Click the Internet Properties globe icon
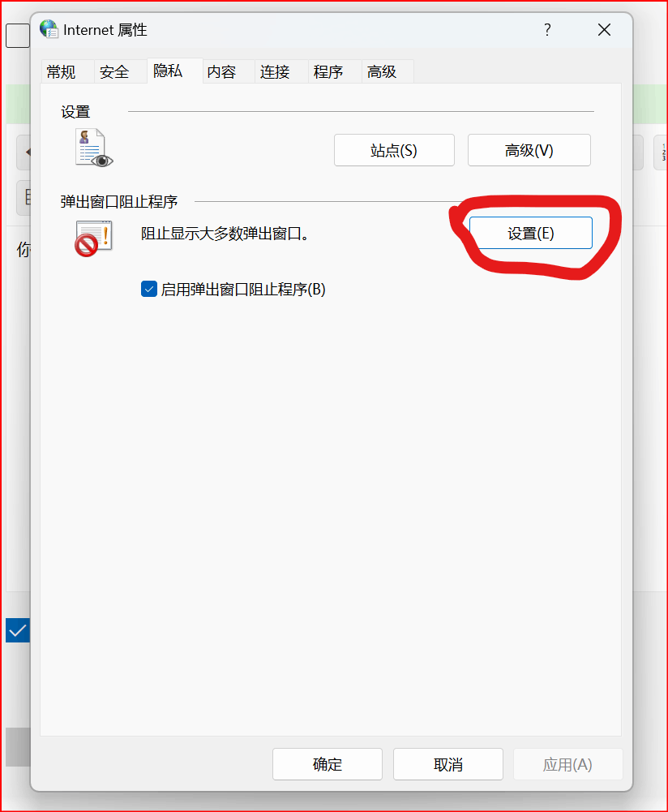Image resolution: width=668 pixels, height=812 pixels. click(x=49, y=29)
